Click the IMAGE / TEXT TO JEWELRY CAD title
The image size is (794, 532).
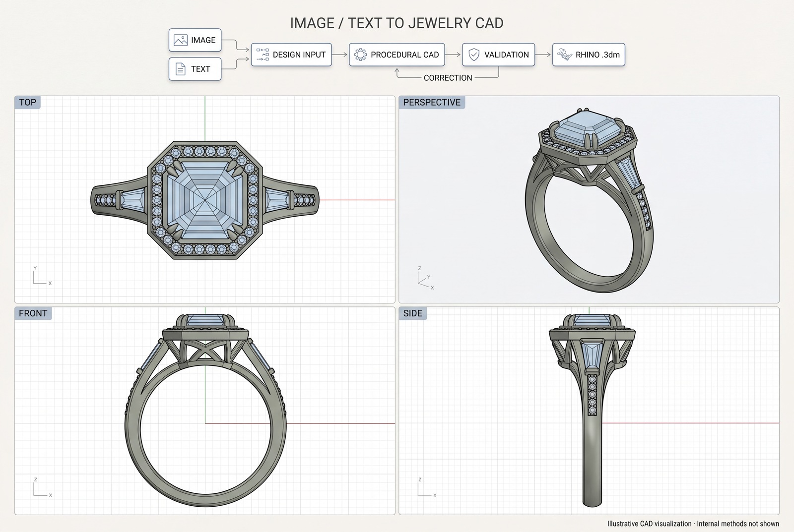(397, 23)
